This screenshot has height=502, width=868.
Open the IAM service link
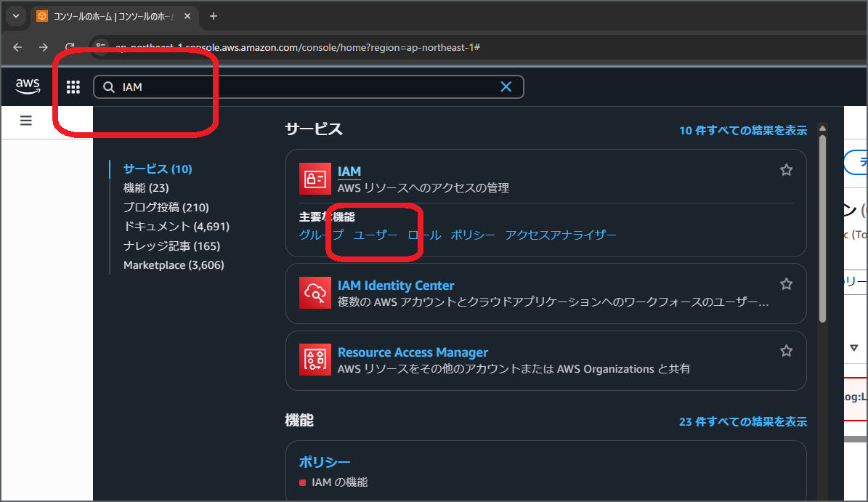349,171
